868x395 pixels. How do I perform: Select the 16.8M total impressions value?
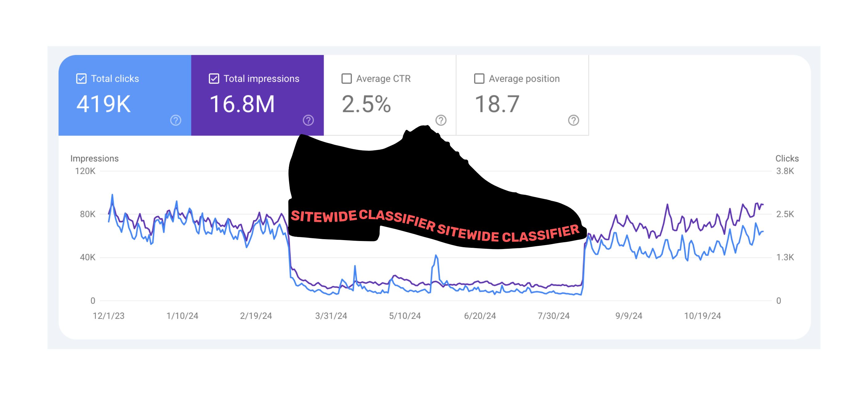tap(242, 104)
